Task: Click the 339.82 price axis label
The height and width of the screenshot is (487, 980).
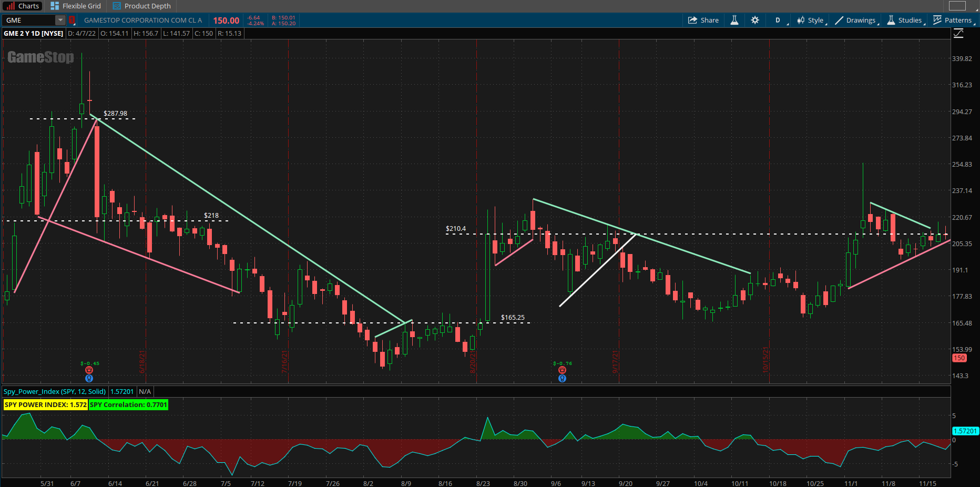Action: click(x=962, y=58)
